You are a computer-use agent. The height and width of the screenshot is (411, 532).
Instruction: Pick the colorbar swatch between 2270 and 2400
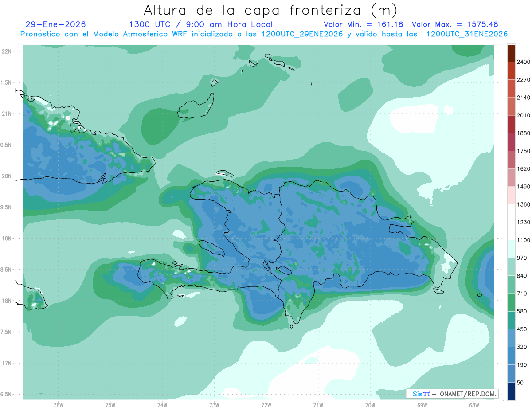coord(511,71)
